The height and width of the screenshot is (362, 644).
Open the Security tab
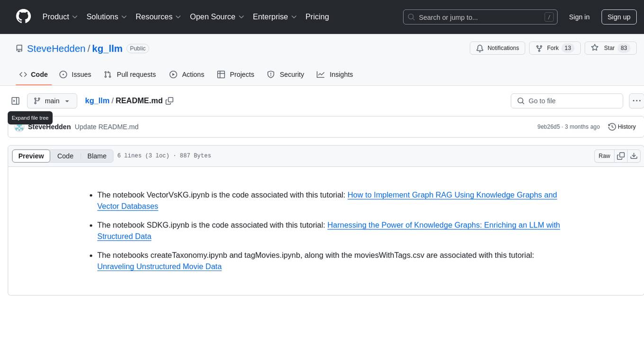point(286,74)
